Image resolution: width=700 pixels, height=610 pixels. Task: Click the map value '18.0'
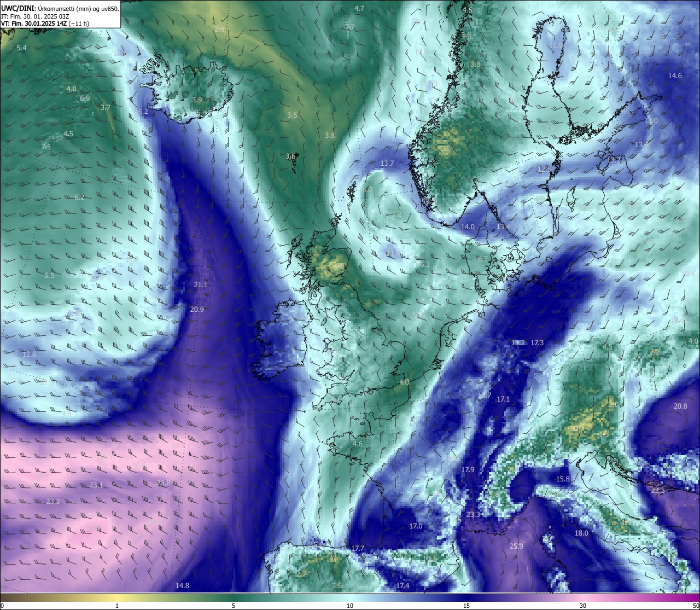pyautogui.click(x=581, y=533)
